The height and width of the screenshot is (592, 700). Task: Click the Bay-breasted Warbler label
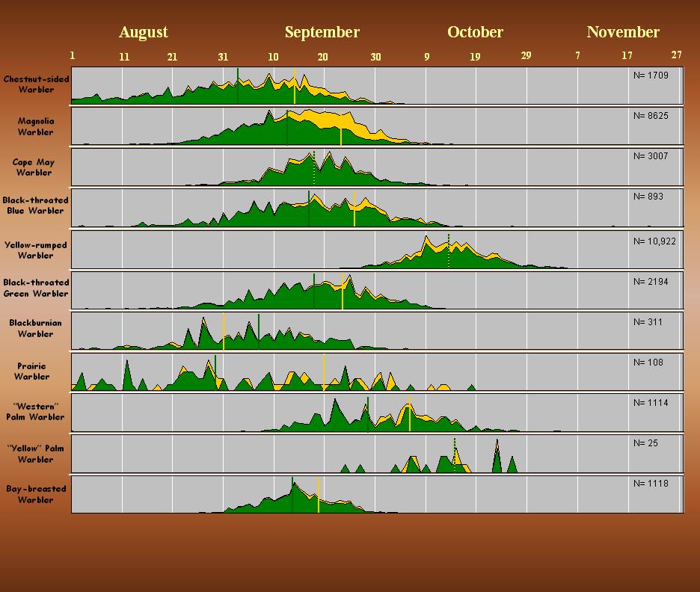tap(35, 494)
